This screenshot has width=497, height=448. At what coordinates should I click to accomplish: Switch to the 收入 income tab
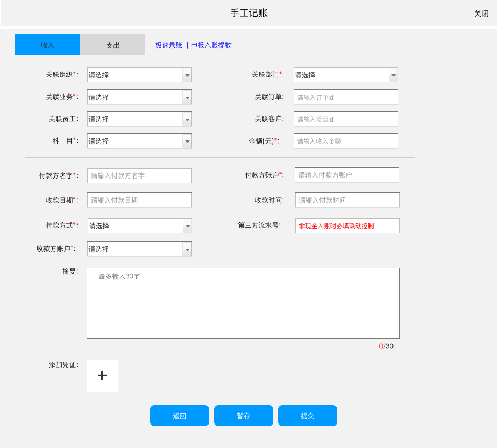[x=47, y=45]
